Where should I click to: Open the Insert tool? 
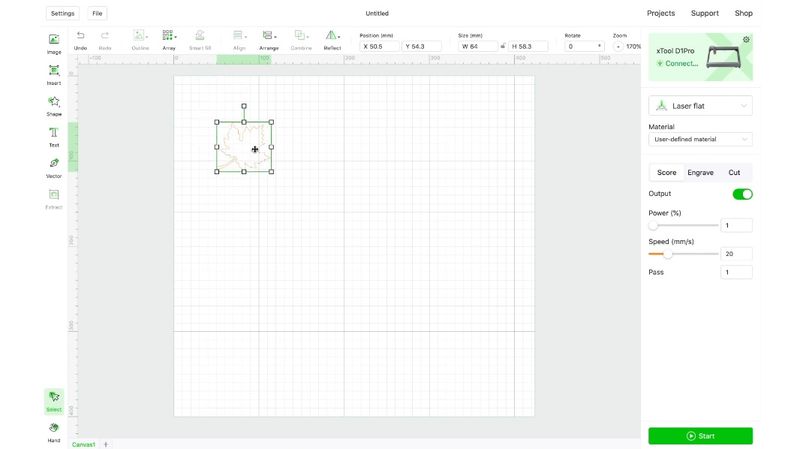point(54,72)
